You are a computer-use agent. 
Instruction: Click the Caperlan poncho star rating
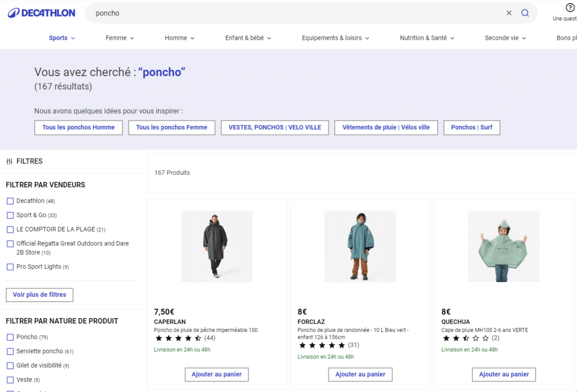tap(179, 338)
